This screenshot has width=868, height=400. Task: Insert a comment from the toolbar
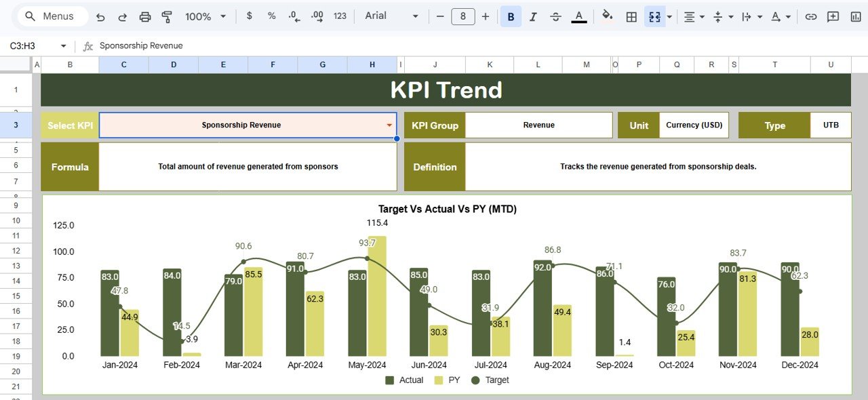[834, 16]
